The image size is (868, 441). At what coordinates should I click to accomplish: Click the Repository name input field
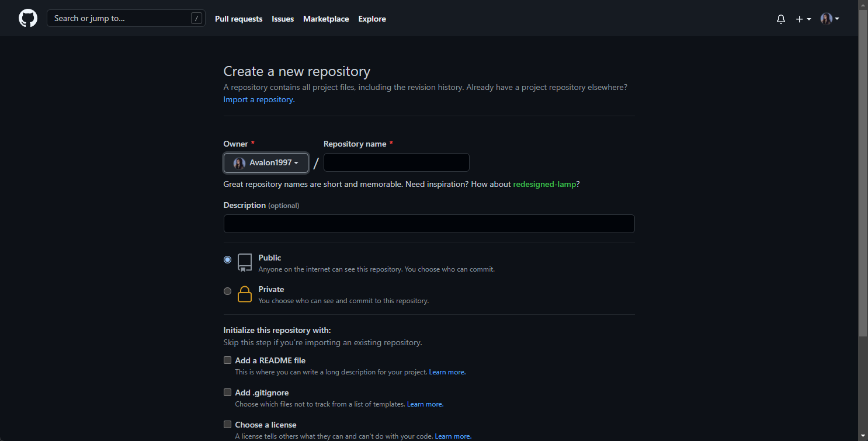pyautogui.click(x=397, y=162)
